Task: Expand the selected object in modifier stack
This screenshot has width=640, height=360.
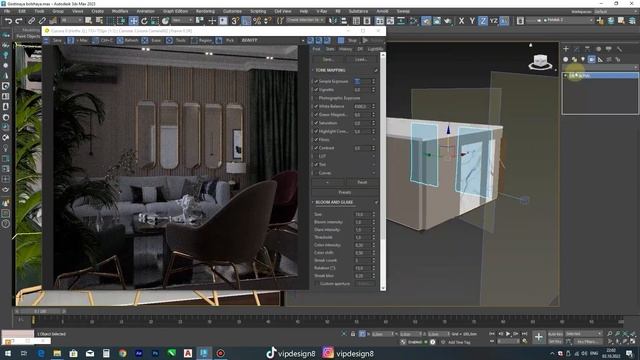Action: coord(566,76)
